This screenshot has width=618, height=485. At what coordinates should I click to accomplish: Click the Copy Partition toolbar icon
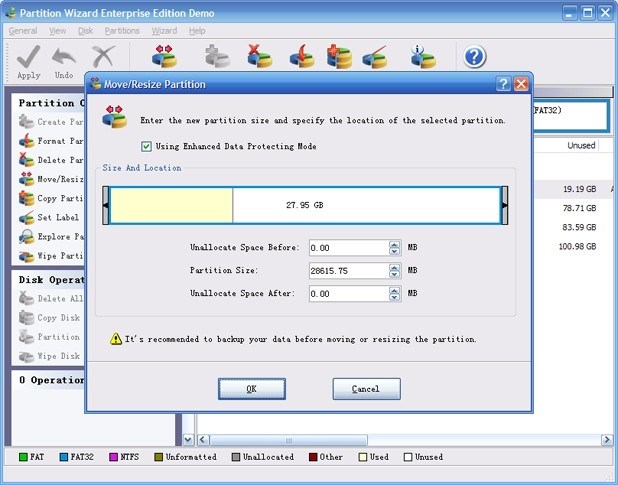coord(339,56)
